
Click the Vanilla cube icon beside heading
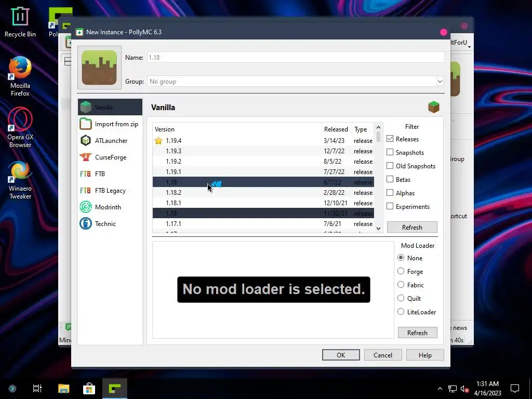[434, 107]
